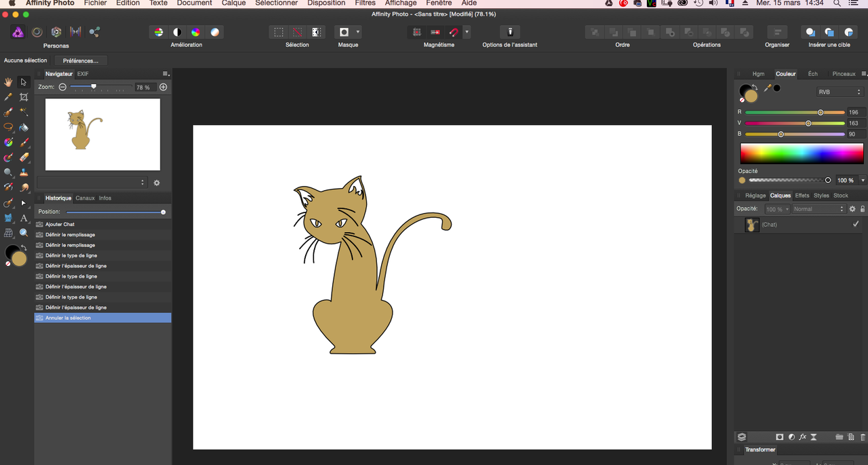The height and width of the screenshot is (465, 868).
Task: Open the snapping options dropdown arrow
Action: tap(467, 32)
